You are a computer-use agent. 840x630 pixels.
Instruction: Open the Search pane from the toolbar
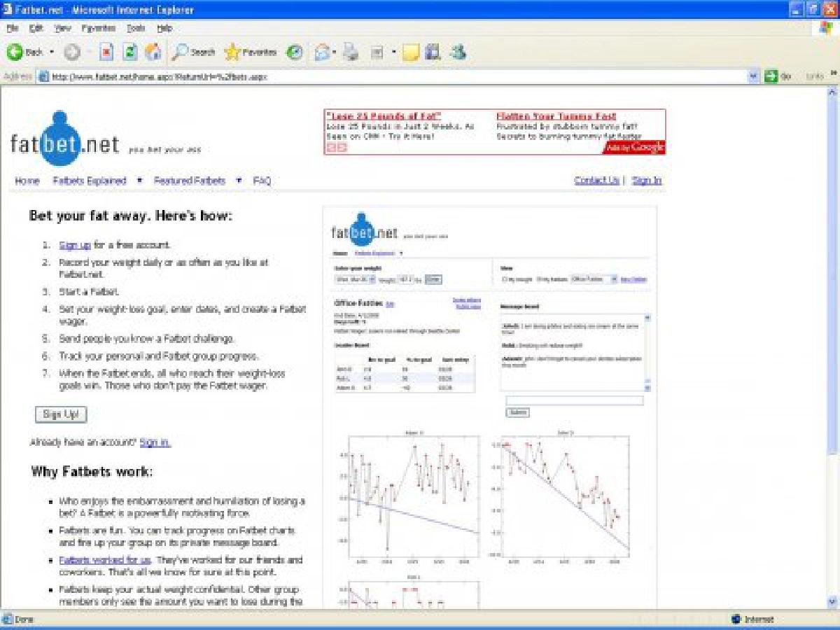pos(194,52)
